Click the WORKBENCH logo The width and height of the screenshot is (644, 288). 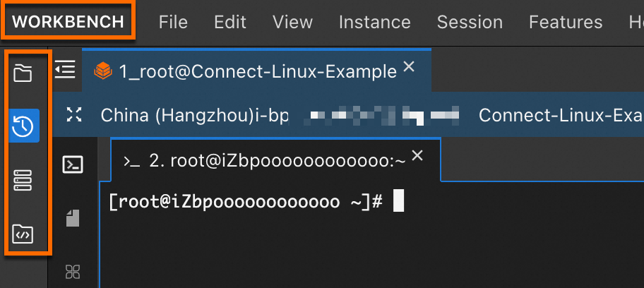coord(68,21)
